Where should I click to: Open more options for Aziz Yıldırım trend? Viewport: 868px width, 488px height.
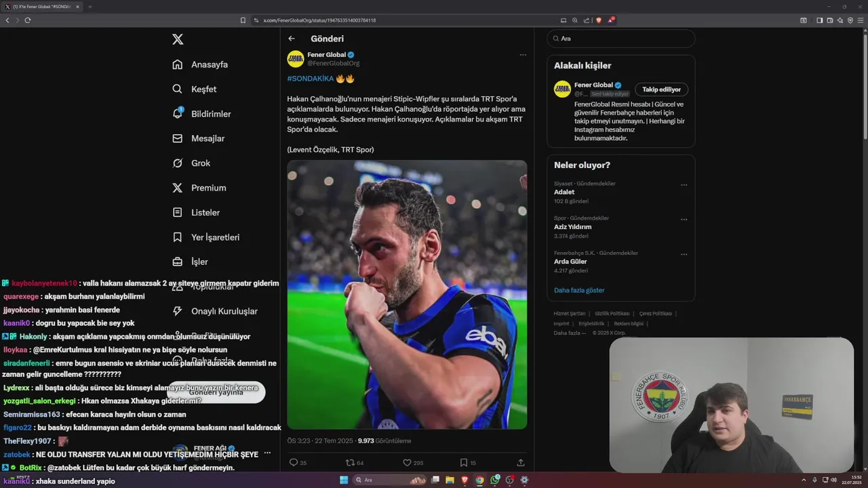[x=684, y=220]
